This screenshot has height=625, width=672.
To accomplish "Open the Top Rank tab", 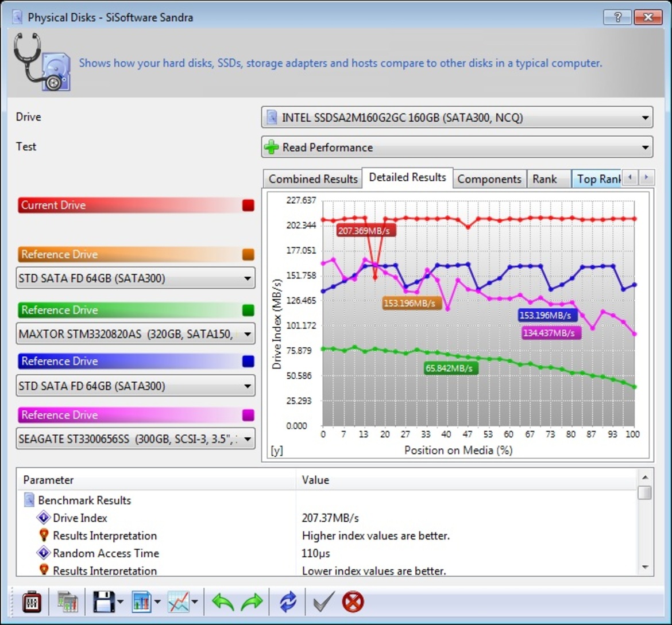I will 597,178.
